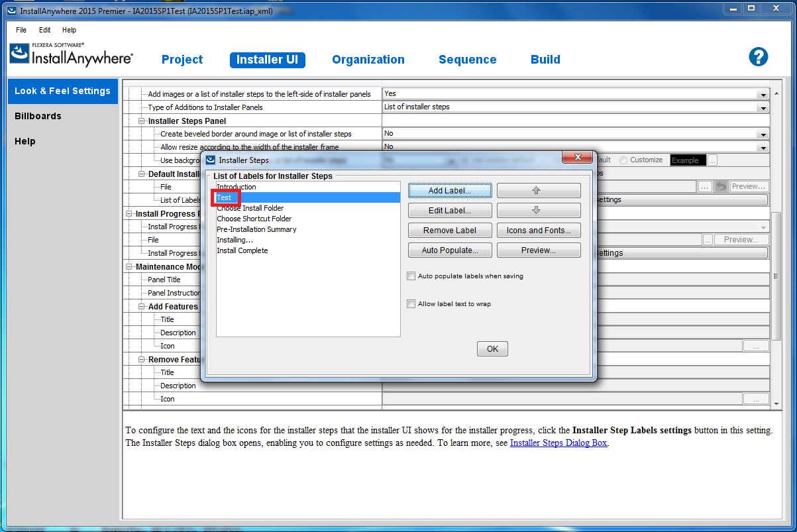The image size is (797, 532).
Task: Open the Type of Additions dropdown
Action: click(x=763, y=107)
